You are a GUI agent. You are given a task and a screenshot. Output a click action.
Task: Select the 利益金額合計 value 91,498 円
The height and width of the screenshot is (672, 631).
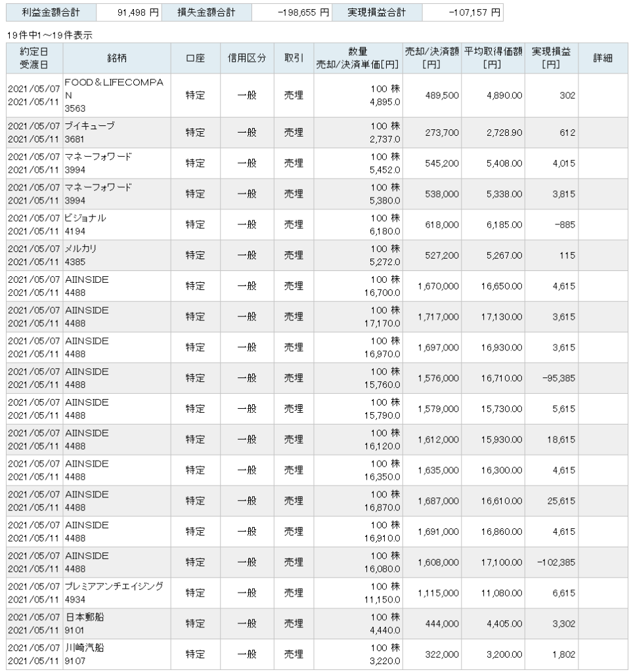pyautogui.click(x=138, y=13)
